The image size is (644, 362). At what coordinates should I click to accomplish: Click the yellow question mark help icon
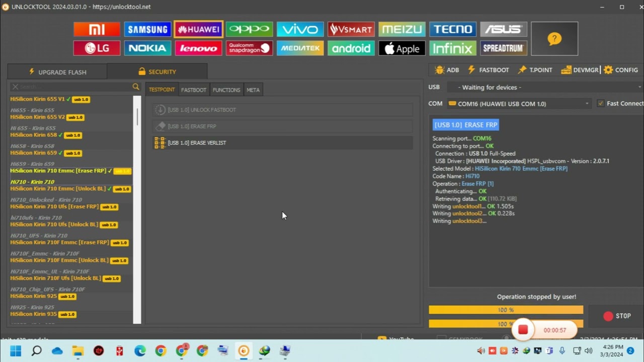(554, 39)
